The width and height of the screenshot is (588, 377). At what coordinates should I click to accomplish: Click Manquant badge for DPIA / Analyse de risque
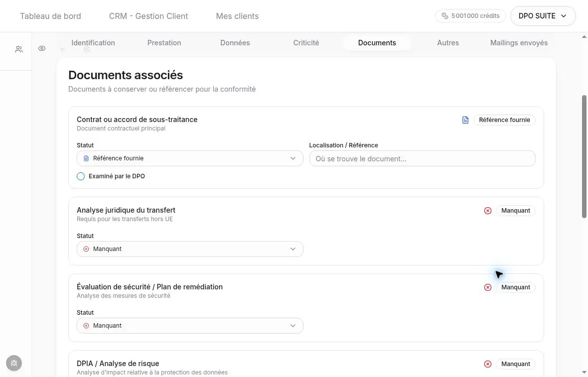516,364
